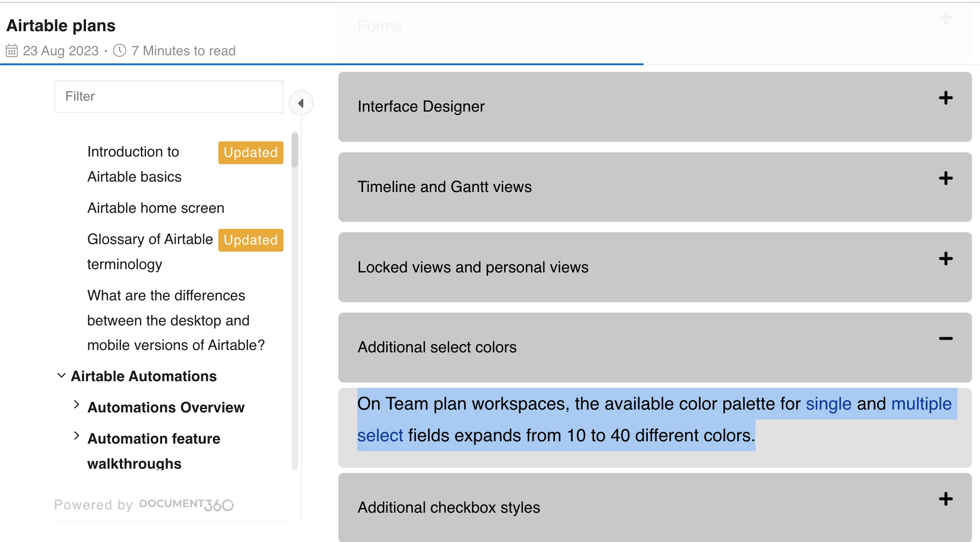The width and height of the screenshot is (980, 542).
Task: Click plus icon on Locked views section
Action: click(946, 259)
